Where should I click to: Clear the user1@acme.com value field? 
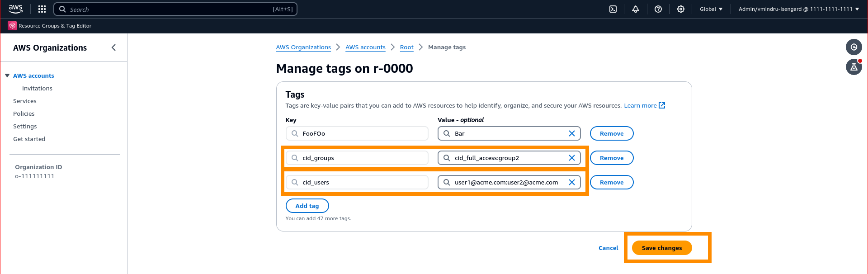pyautogui.click(x=572, y=182)
